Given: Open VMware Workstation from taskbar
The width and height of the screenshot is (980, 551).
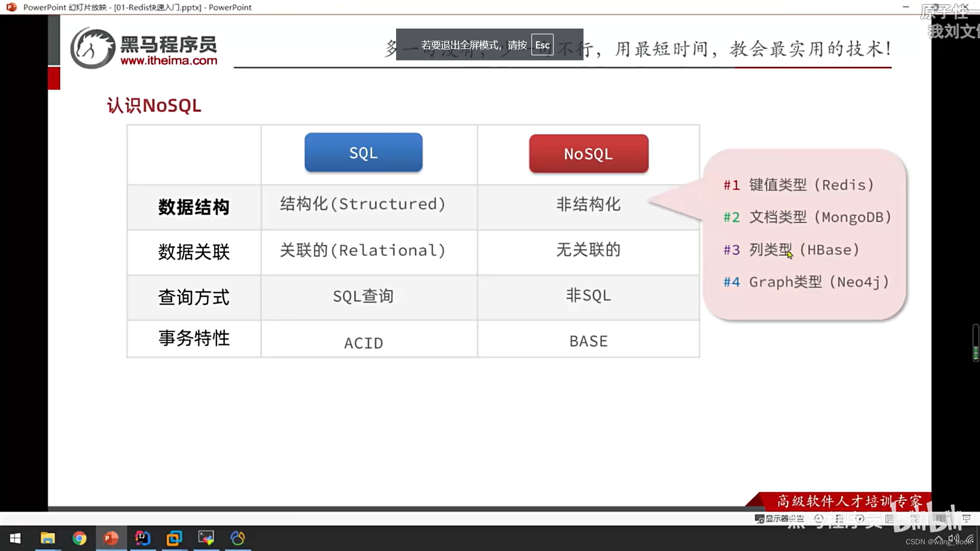Looking at the screenshot, I should pyautogui.click(x=174, y=538).
